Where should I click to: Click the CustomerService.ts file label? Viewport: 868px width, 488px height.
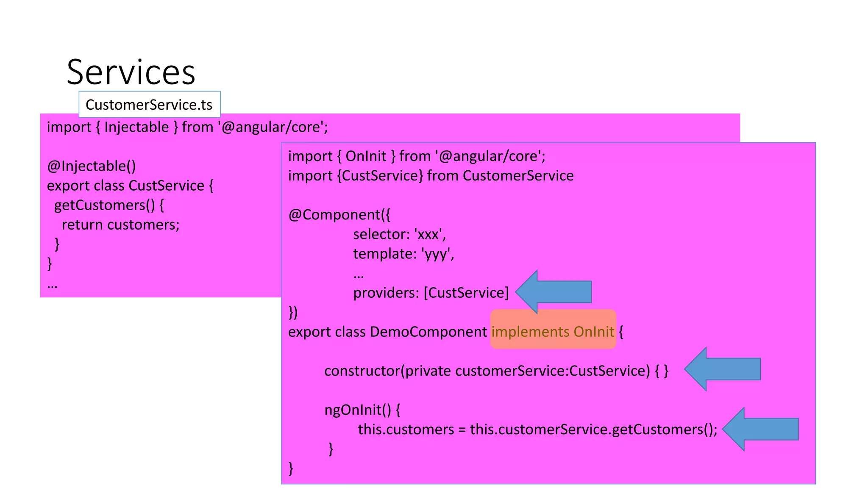coord(149,105)
